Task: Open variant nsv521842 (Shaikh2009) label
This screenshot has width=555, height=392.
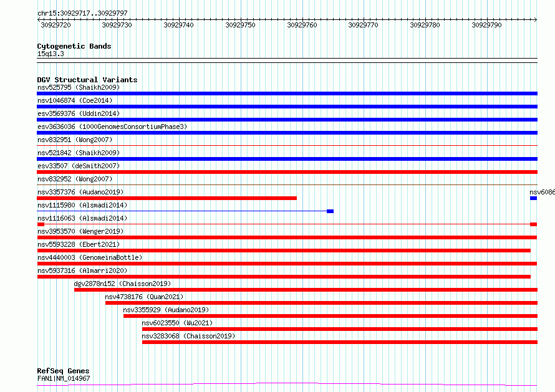Action: point(79,153)
